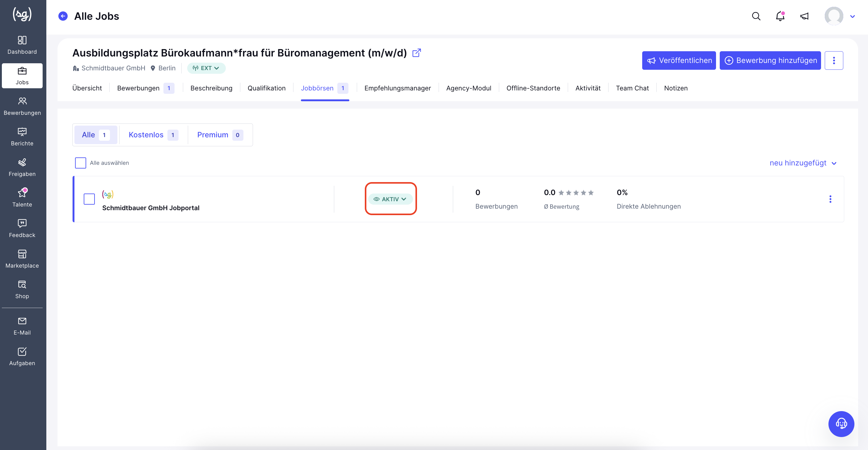Click the 0 Bewerbungen statistic

(496, 199)
